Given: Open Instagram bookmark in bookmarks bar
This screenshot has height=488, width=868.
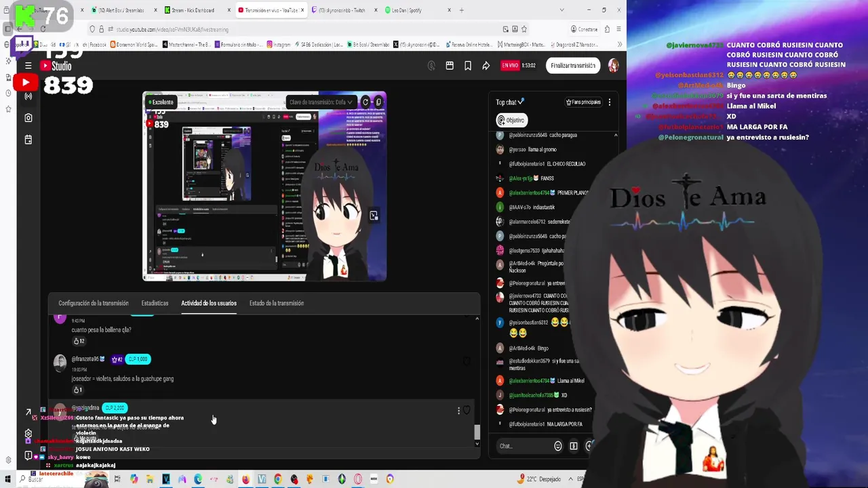Looking at the screenshot, I should tap(279, 45).
